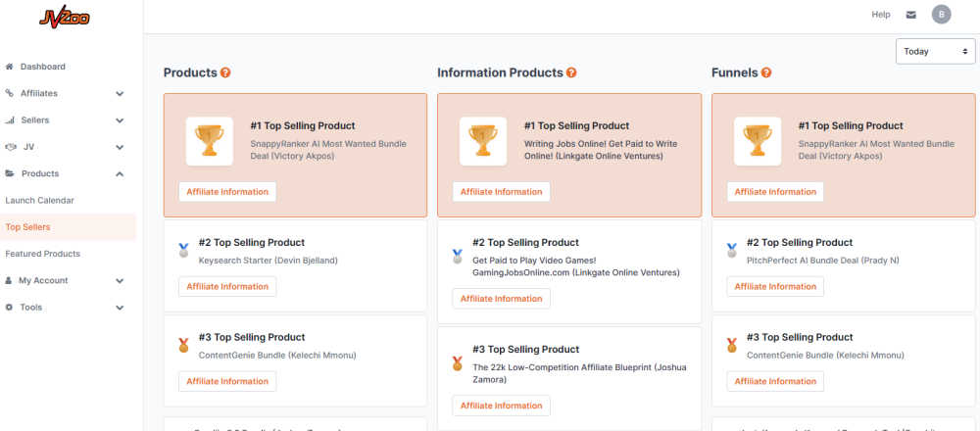The width and height of the screenshot is (980, 431).
Task: Expand the Sellers menu chevron
Action: [120, 120]
